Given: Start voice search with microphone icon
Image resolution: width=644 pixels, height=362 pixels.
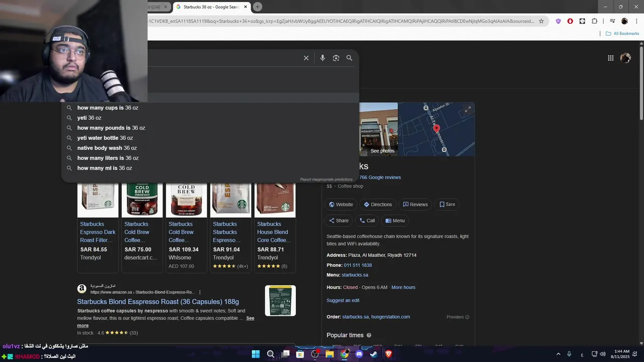Looking at the screenshot, I should (x=323, y=58).
